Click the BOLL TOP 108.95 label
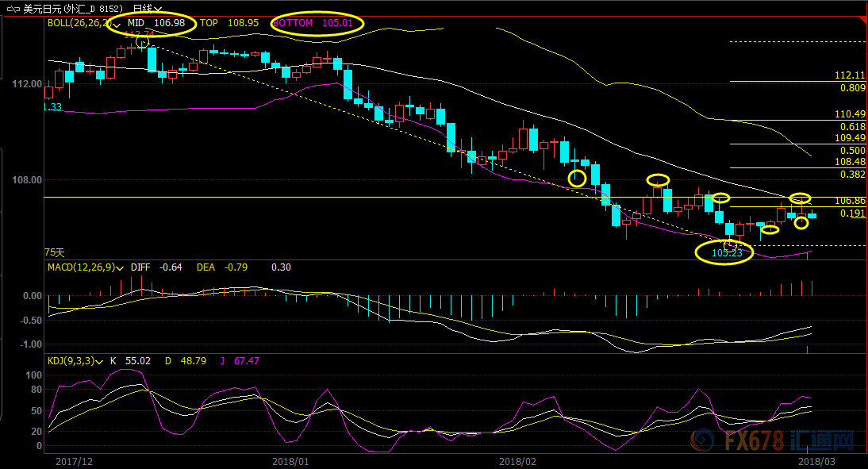 (x=229, y=23)
